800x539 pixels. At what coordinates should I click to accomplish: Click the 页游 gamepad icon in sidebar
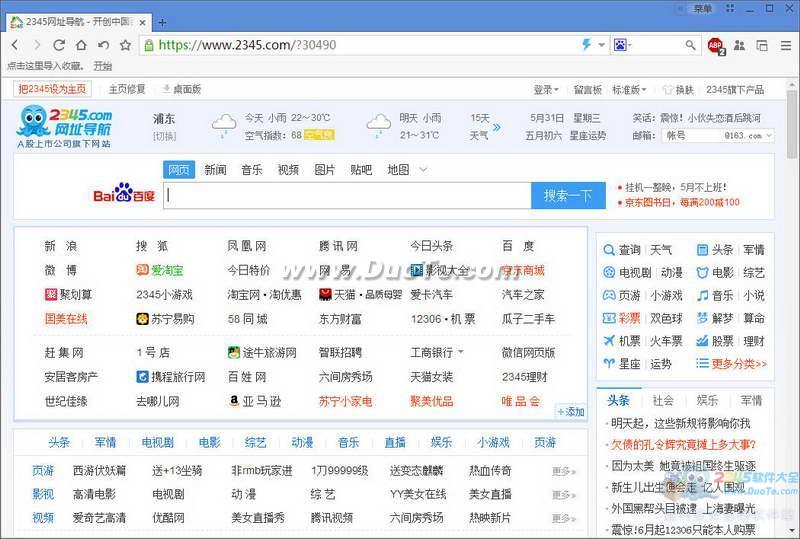click(609, 295)
